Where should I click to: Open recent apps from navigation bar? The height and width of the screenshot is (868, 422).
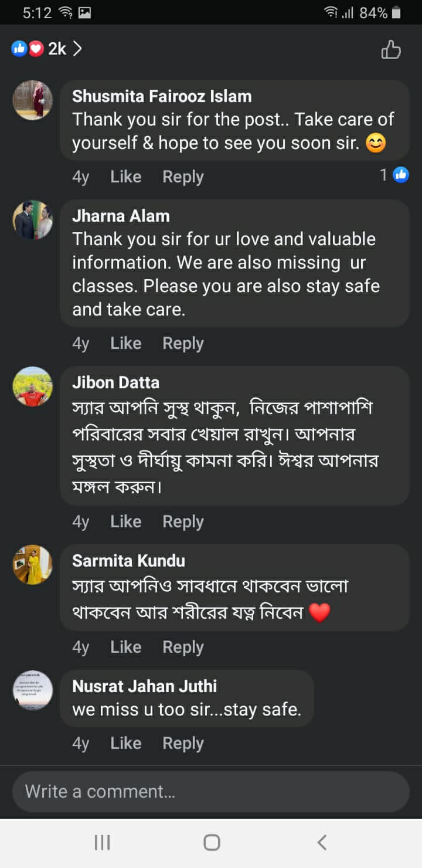[102, 843]
